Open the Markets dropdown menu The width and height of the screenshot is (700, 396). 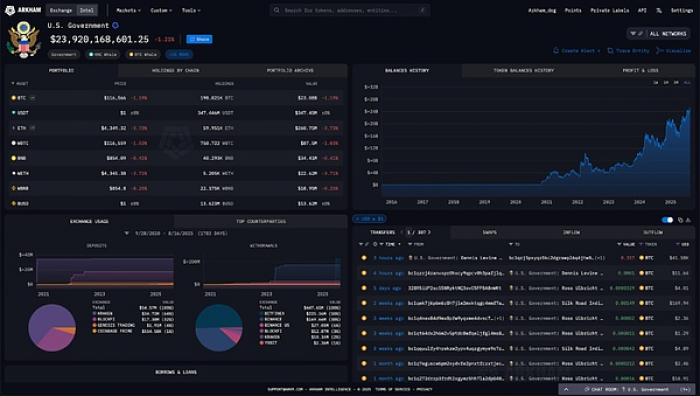pyautogui.click(x=129, y=10)
